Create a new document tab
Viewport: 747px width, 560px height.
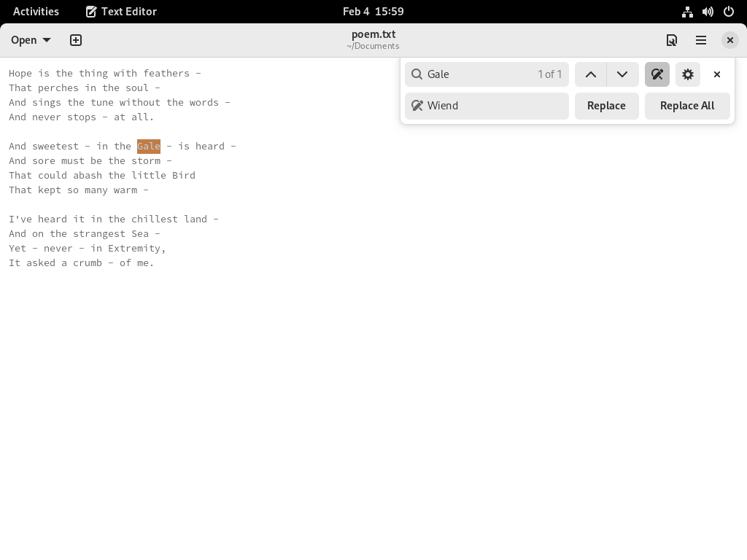tap(76, 40)
